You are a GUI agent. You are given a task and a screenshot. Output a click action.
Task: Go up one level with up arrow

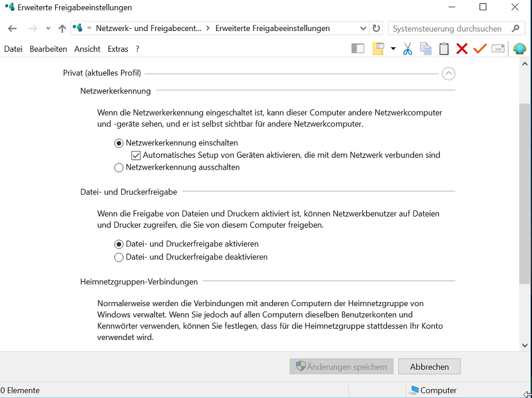pyautogui.click(x=62, y=29)
